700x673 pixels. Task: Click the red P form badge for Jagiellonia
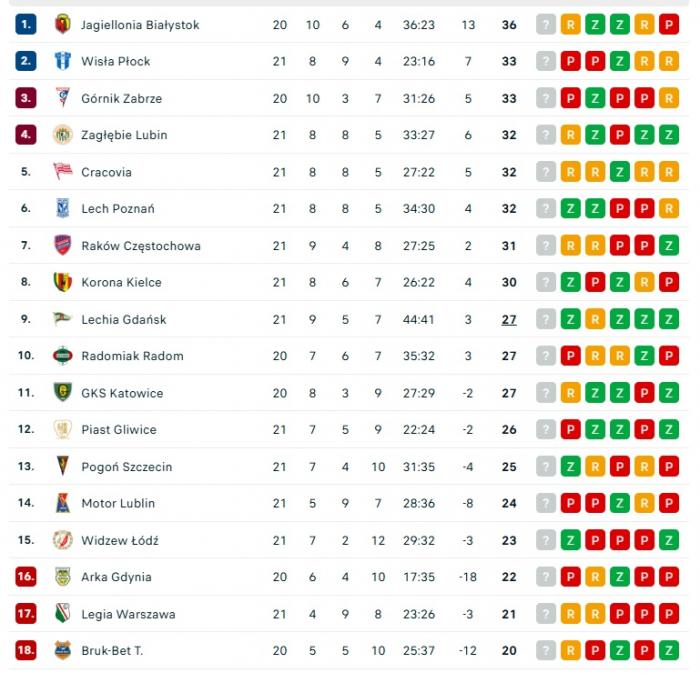click(669, 25)
